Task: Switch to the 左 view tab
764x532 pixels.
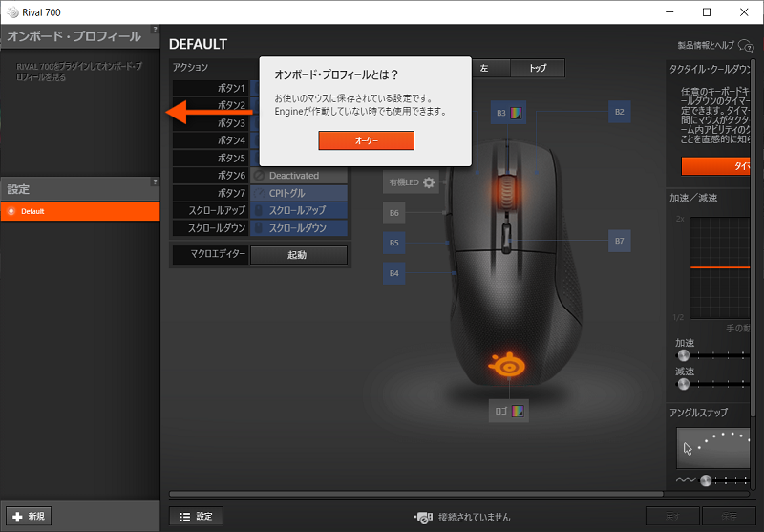Action: 491,68
